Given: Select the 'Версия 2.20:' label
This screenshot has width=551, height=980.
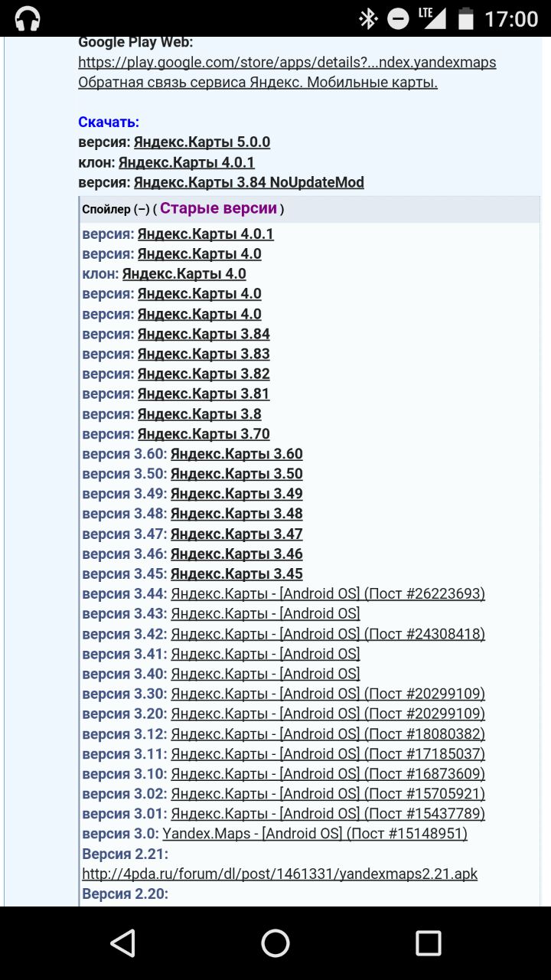Looking at the screenshot, I should click(x=125, y=894).
